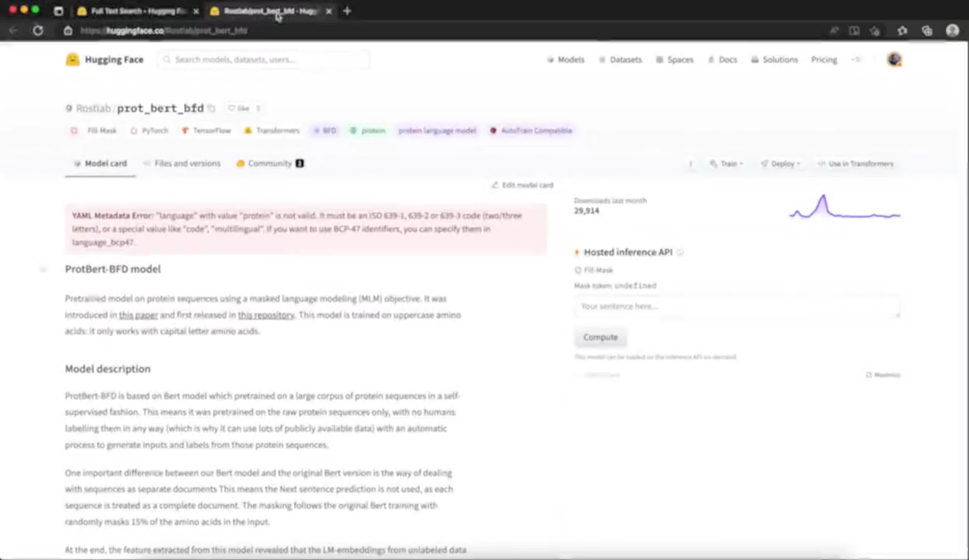
Task: Open the user profile avatar on the navbar
Action: (x=894, y=60)
